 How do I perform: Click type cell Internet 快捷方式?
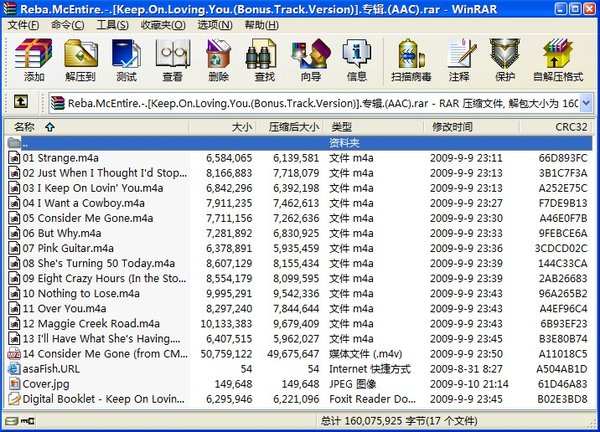(x=370, y=368)
